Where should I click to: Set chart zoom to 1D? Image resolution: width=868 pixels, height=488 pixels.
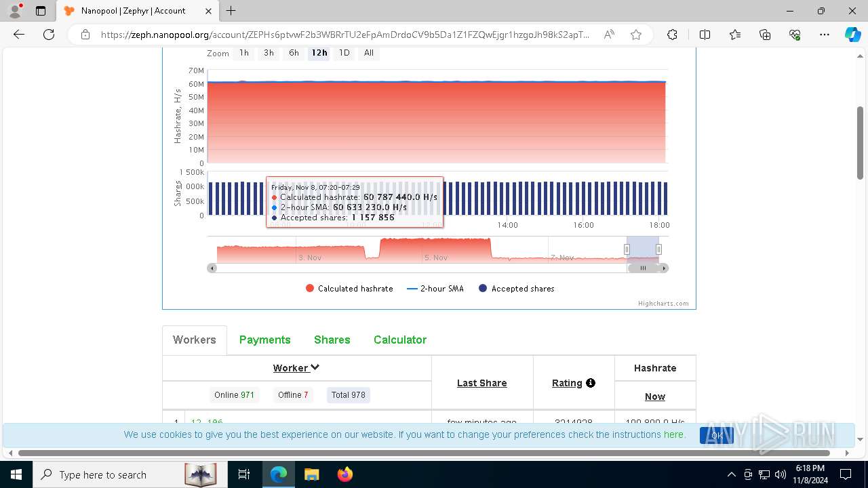coord(344,53)
